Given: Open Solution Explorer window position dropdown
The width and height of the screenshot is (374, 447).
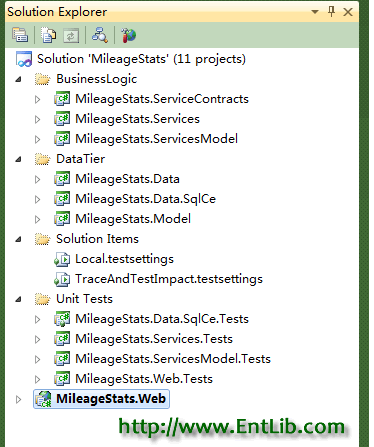Looking at the screenshot, I should (x=314, y=12).
